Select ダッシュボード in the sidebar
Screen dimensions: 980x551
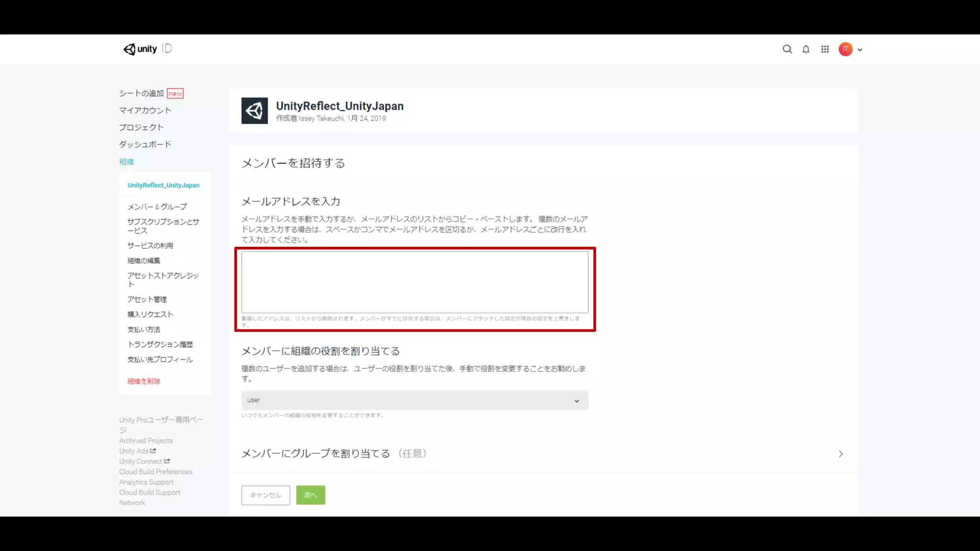pos(145,144)
